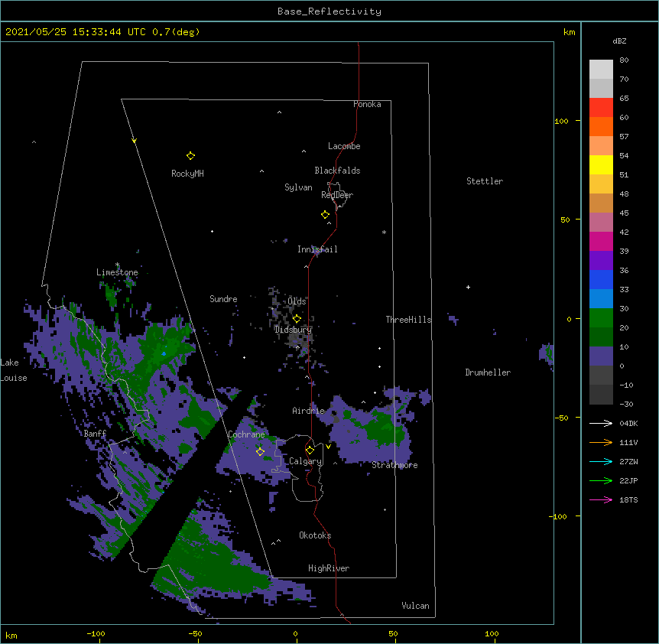Click the Airdrie label

point(309,411)
